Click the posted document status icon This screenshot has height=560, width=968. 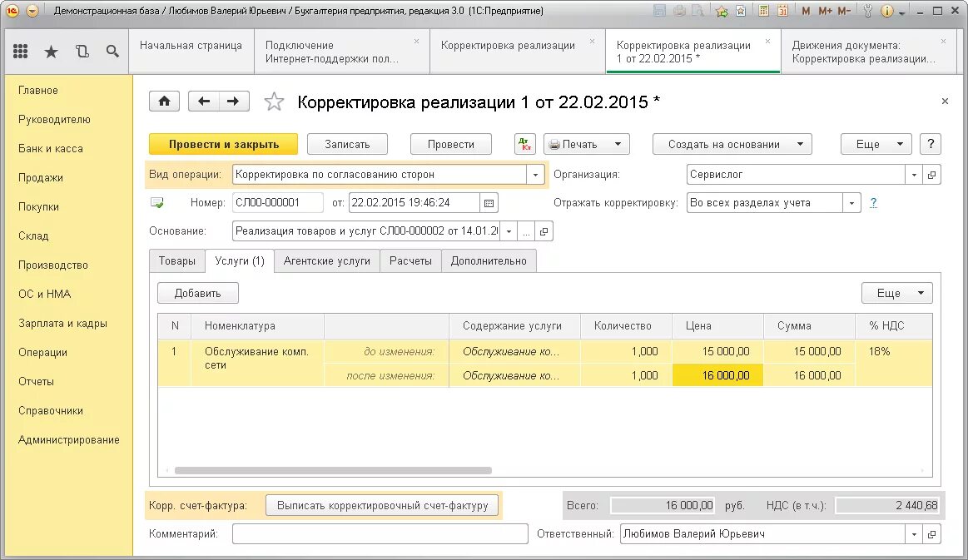pos(157,202)
